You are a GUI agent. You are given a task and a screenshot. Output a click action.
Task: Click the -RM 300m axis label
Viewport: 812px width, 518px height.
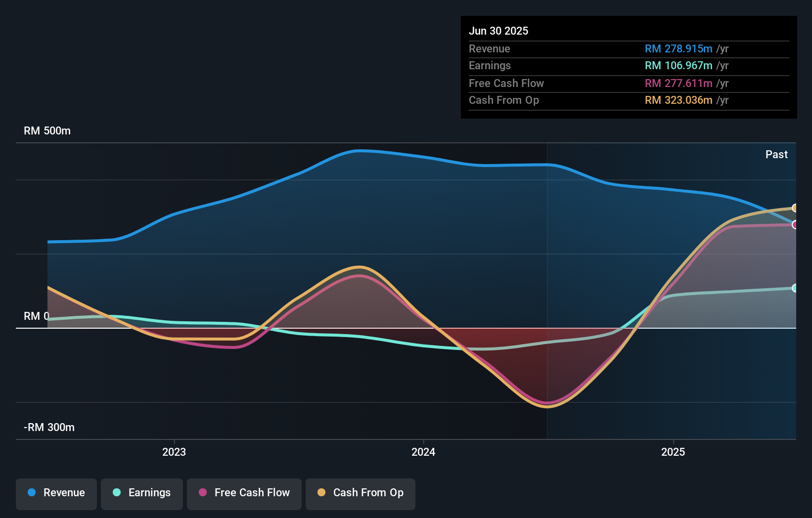click(x=49, y=428)
